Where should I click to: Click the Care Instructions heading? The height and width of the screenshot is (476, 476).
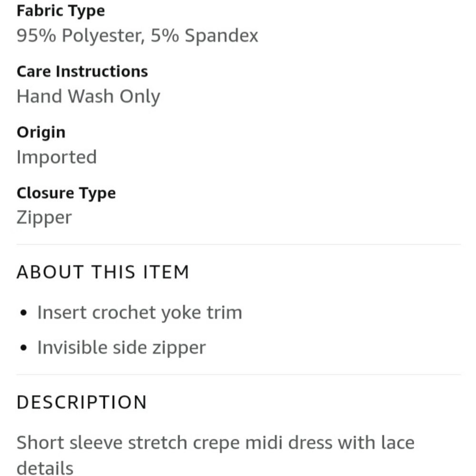pos(82,72)
